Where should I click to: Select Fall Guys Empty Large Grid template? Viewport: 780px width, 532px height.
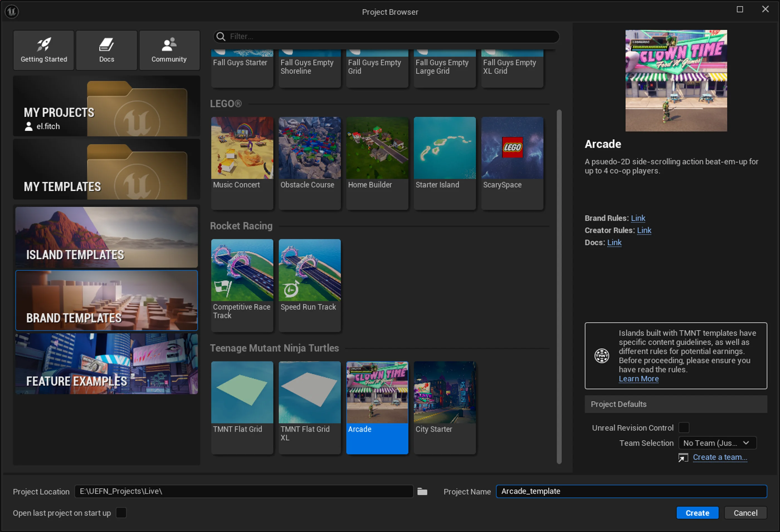pyautogui.click(x=445, y=68)
